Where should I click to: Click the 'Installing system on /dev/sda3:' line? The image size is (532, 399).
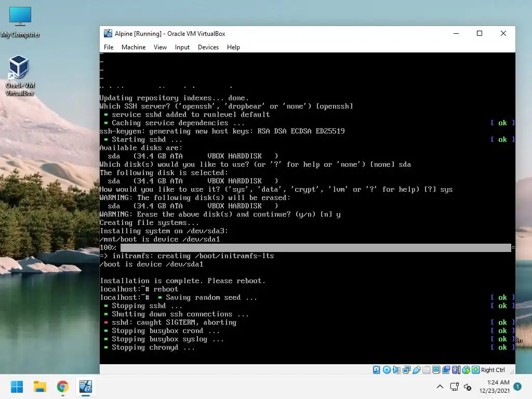pos(164,231)
